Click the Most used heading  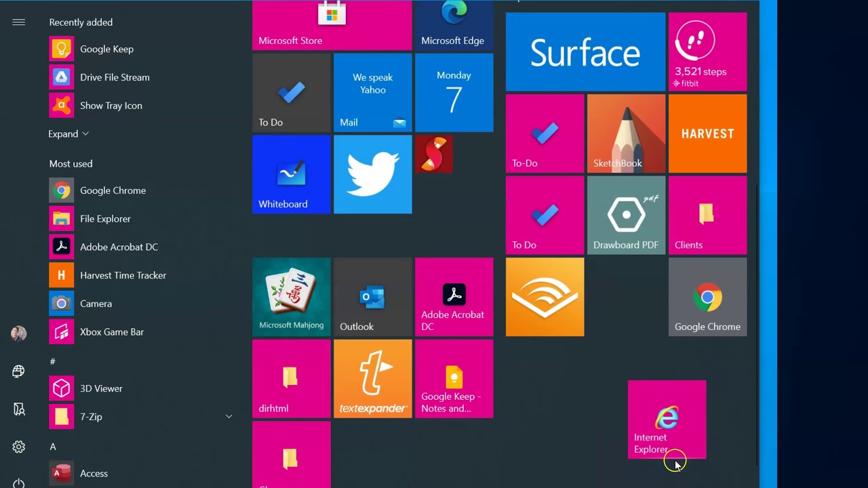[x=71, y=163]
